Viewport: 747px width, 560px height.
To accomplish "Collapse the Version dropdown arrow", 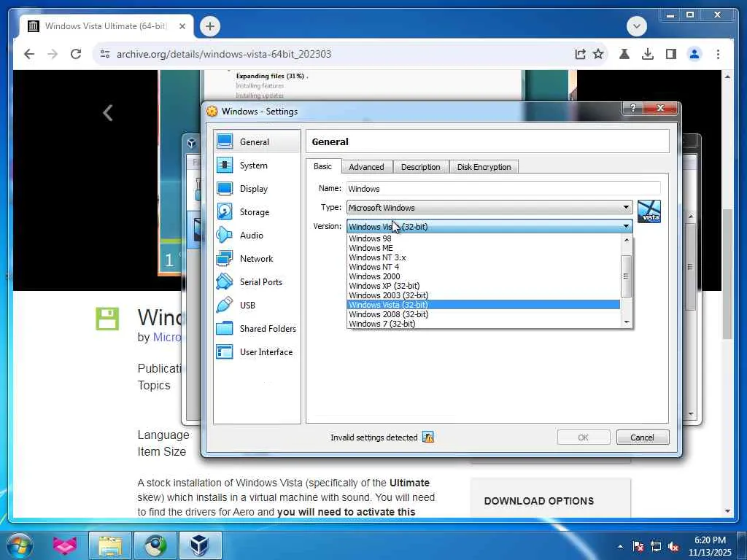I will click(x=626, y=226).
